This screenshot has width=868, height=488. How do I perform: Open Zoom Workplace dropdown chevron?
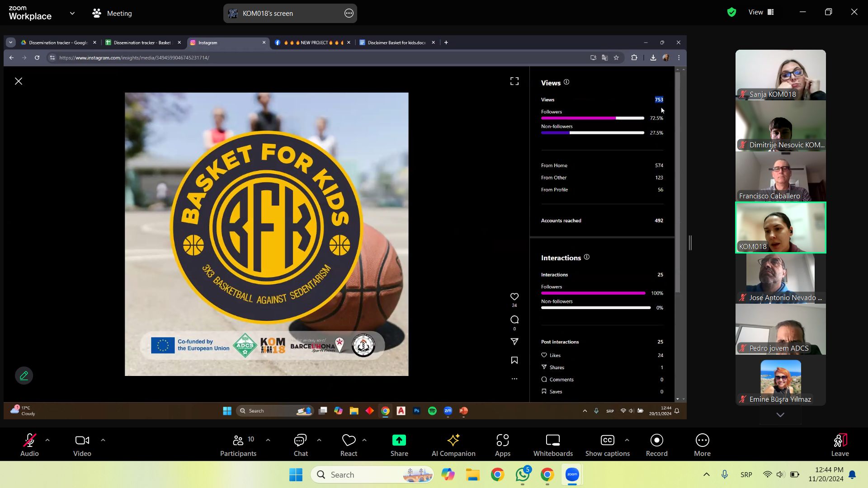(72, 13)
